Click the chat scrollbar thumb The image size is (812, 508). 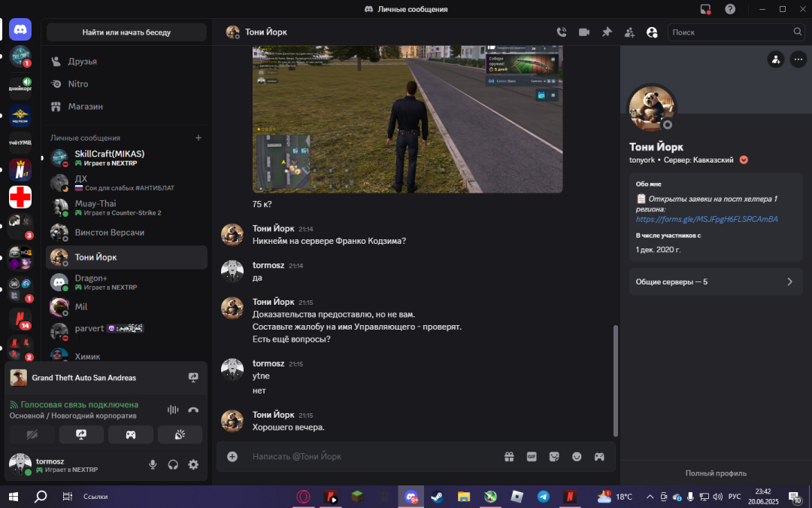(616, 381)
